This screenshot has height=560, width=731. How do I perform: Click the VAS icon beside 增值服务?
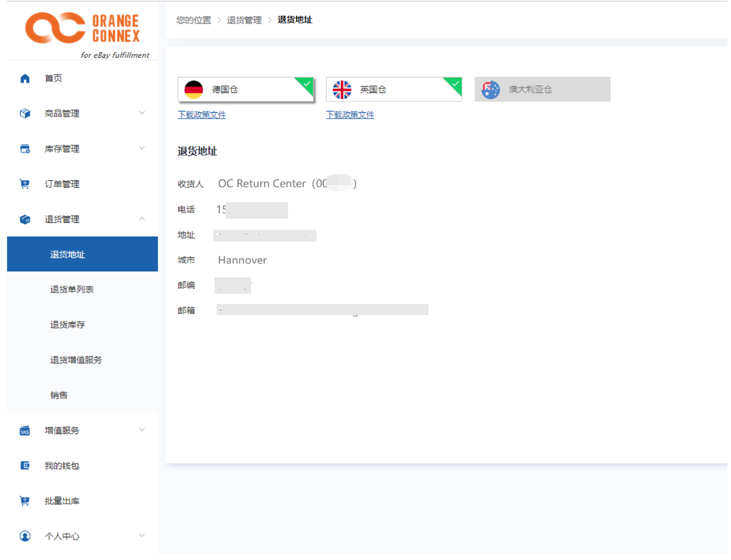(25, 431)
